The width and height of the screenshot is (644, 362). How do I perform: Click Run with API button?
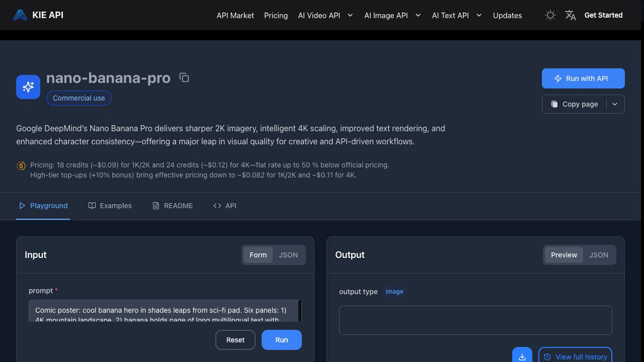tap(583, 78)
